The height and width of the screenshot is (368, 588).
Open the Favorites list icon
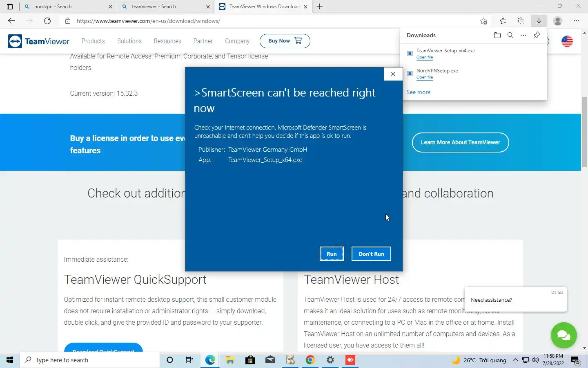pyautogui.click(x=503, y=21)
